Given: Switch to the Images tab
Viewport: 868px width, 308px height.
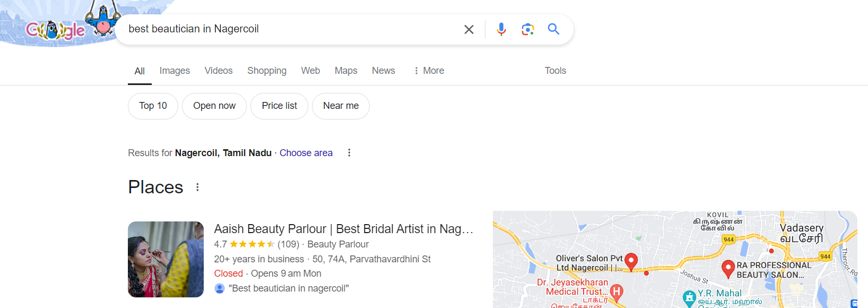Looking at the screenshot, I should click(174, 70).
